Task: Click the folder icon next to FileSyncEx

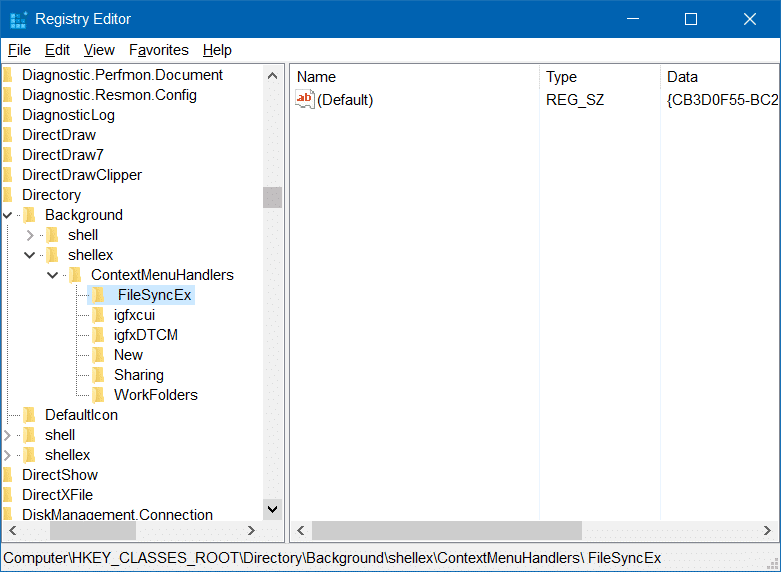Action: 99,295
